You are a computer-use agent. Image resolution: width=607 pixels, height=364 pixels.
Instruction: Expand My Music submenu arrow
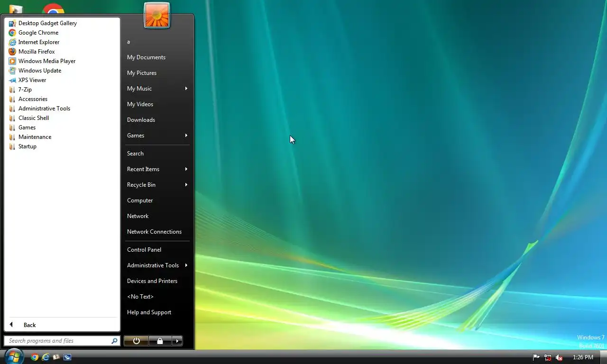(186, 89)
